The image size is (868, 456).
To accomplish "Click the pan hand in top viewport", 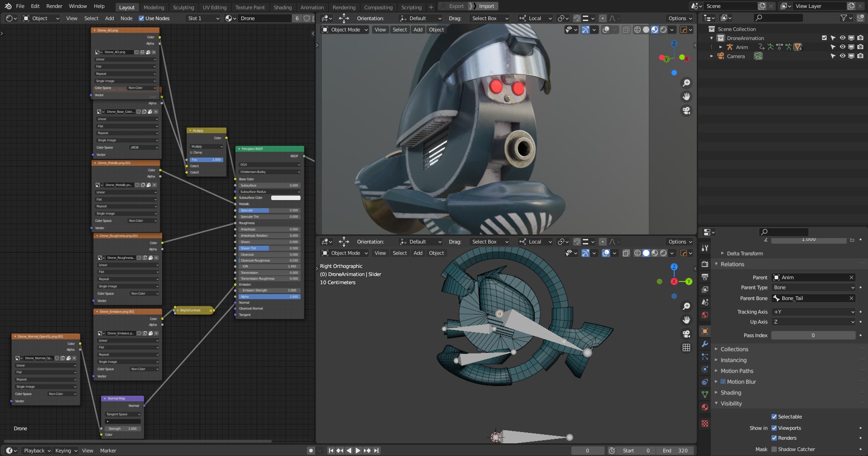I will coord(686,97).
